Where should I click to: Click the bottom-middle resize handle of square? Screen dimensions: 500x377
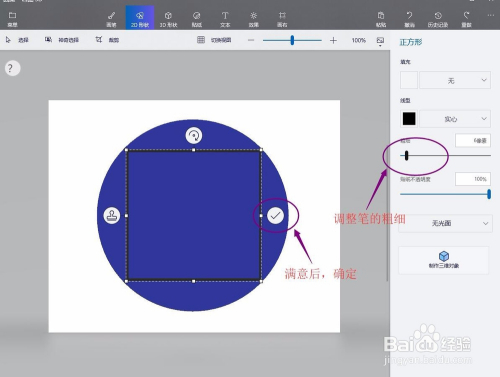tap(194, 281)
